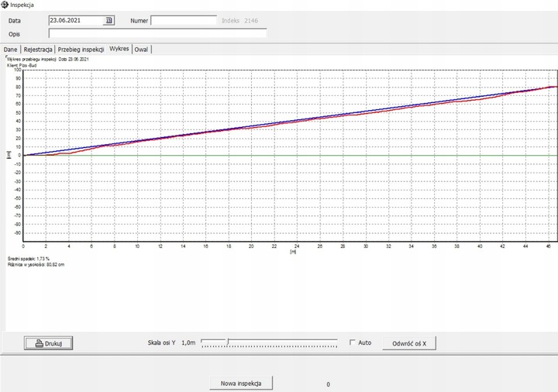The image size is (558, 392).
Task: Focus the Numer input field
Action: point(184,21)
